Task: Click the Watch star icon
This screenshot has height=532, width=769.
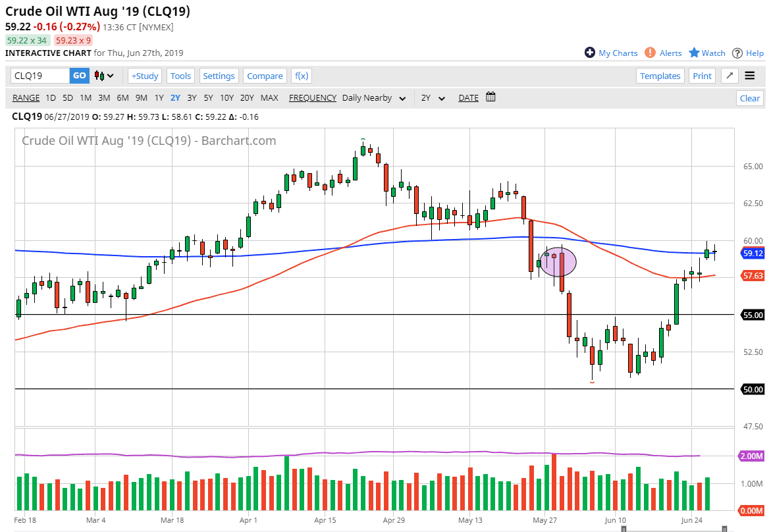Action: coord(694,53)
